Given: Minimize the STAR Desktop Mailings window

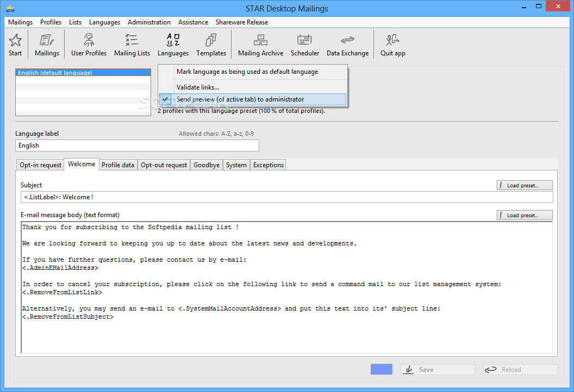Looking at the screenshot, I should [x=524, y=7].
